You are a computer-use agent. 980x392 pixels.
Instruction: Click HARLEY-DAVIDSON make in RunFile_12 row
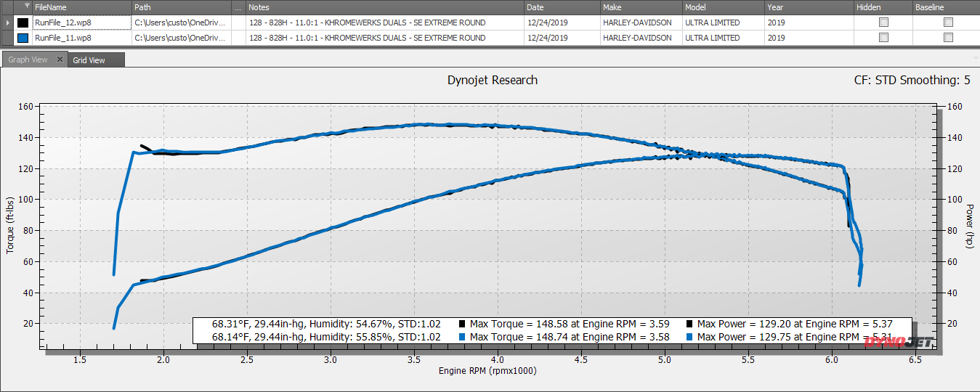[641, 23]
